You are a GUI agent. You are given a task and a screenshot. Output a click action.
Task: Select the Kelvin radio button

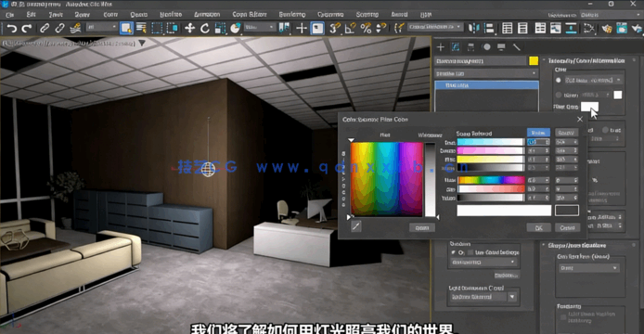pos(558,95)
